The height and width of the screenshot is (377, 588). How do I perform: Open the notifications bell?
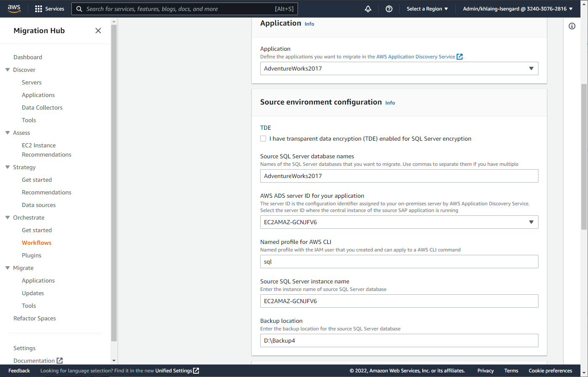pos(368,9)
